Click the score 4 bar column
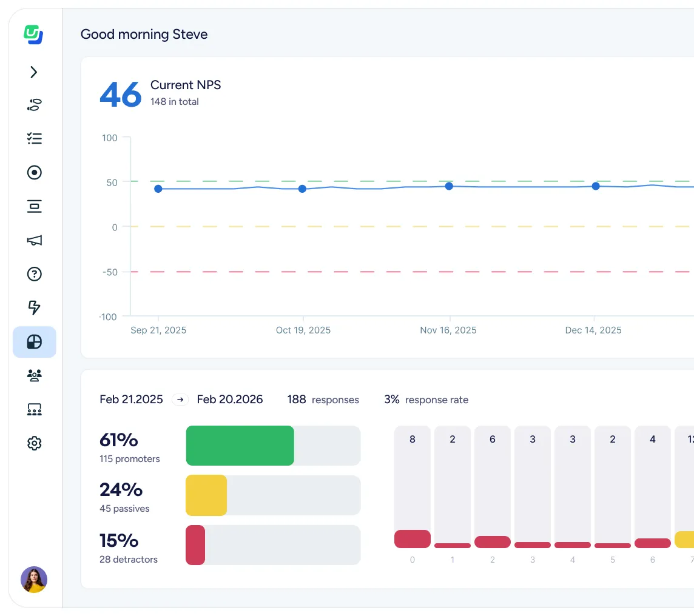694x616 pixels. click(573, 487)
